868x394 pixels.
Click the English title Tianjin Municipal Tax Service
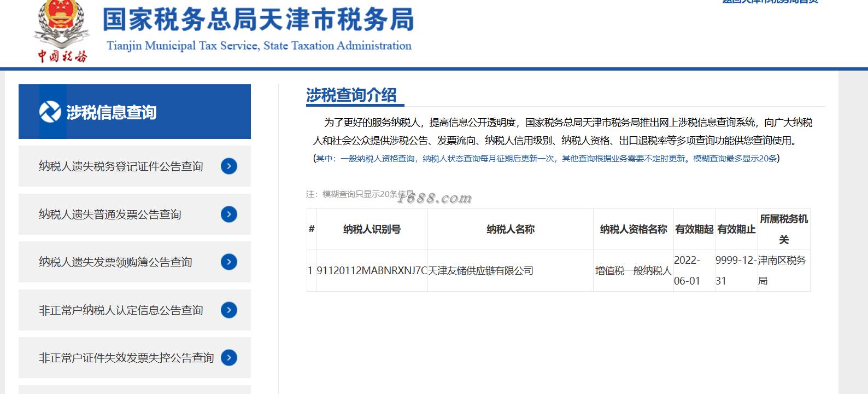(x=259, y=45)
